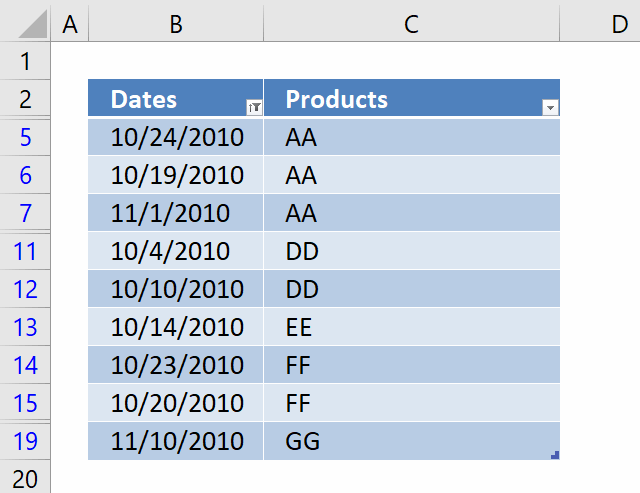Viewport: 640px width, 493px height.
Task: Open the Products column filter dropdown
Action: (550, 107)
